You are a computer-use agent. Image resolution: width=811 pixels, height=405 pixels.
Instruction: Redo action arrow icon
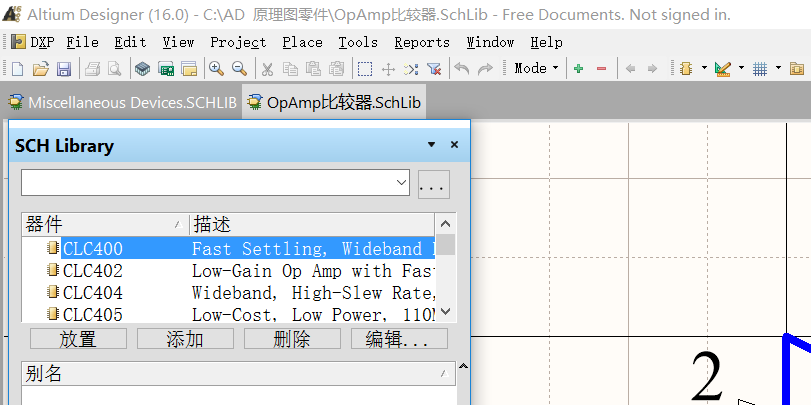485,69
